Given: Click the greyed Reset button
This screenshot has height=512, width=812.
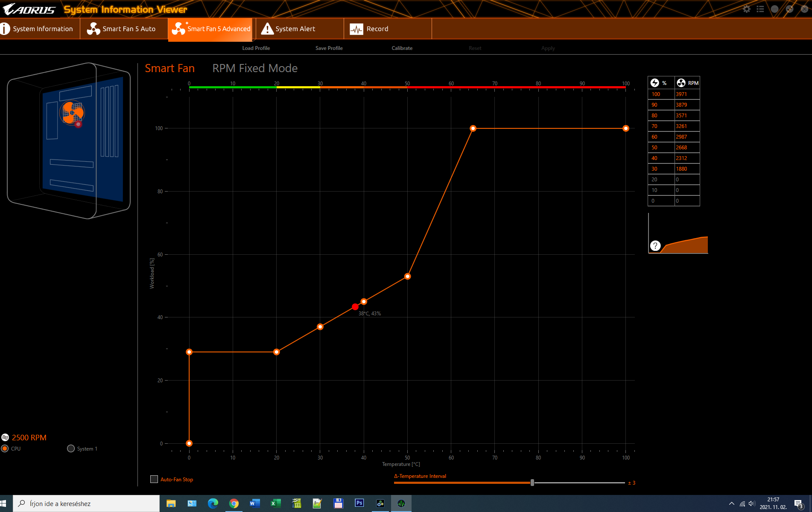Looking at the screenshot, I should pyautogui.click(x=475, y=48).
